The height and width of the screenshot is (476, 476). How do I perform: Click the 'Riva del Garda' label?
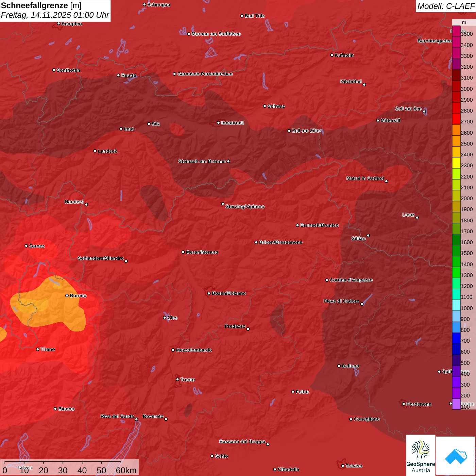coord(117,416)
